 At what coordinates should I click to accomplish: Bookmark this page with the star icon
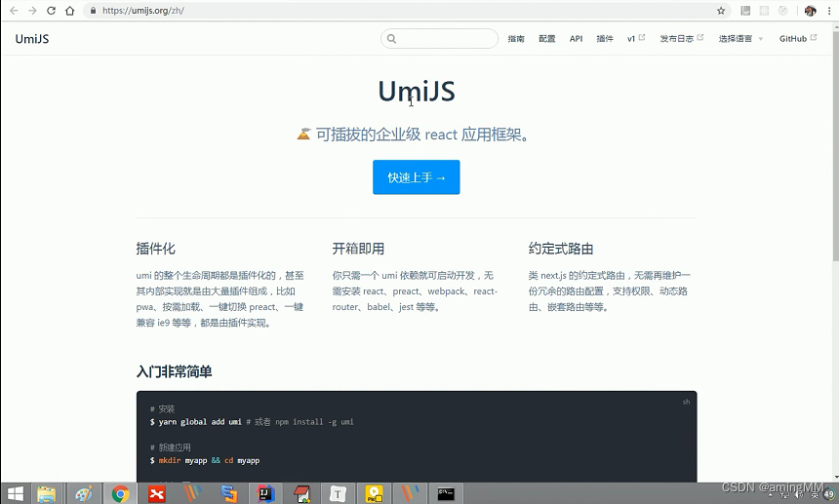pyautogui.click(x=721, y=11)
